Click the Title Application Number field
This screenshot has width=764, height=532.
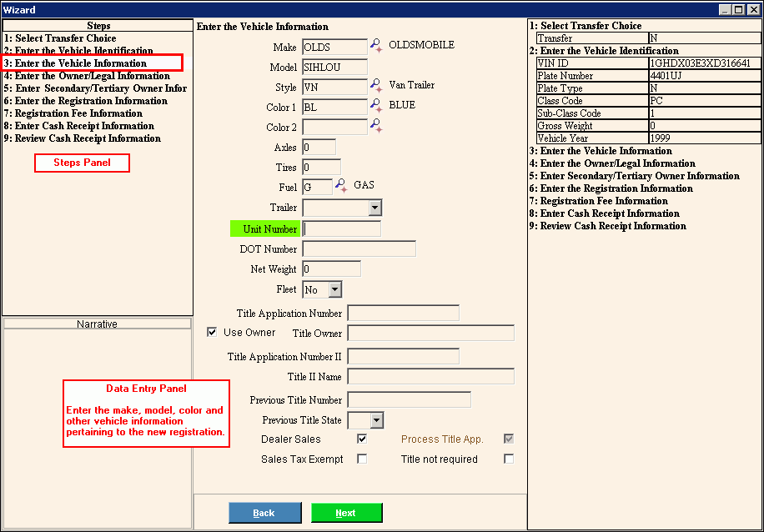pyautogui.click(x=404, y=314)
